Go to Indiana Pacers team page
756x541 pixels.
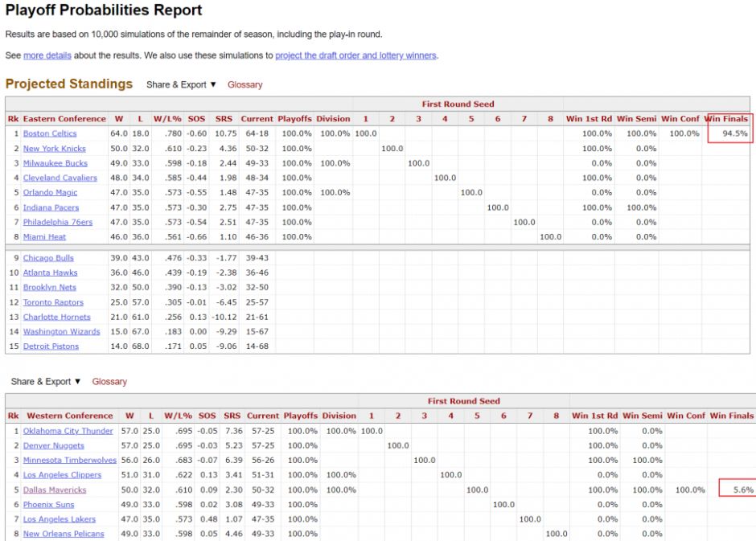(51, 207)
